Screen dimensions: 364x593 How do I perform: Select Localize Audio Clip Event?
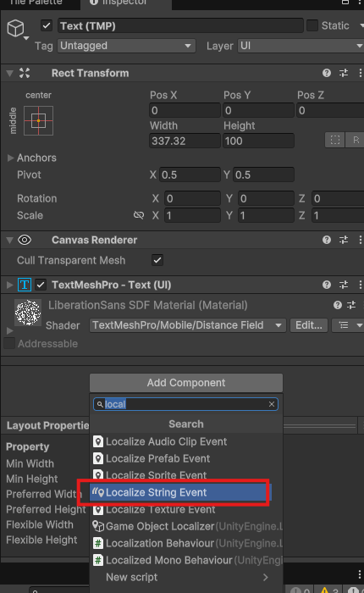click(x=186, y=441)
